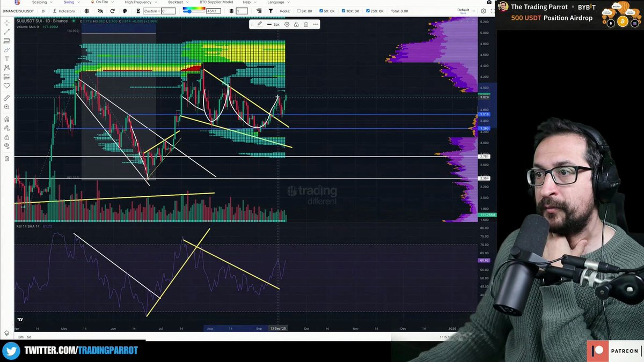This screenshot has height=362, width=644.
Task: Select the crosshair cursor tool
Action: coord(6,23)
